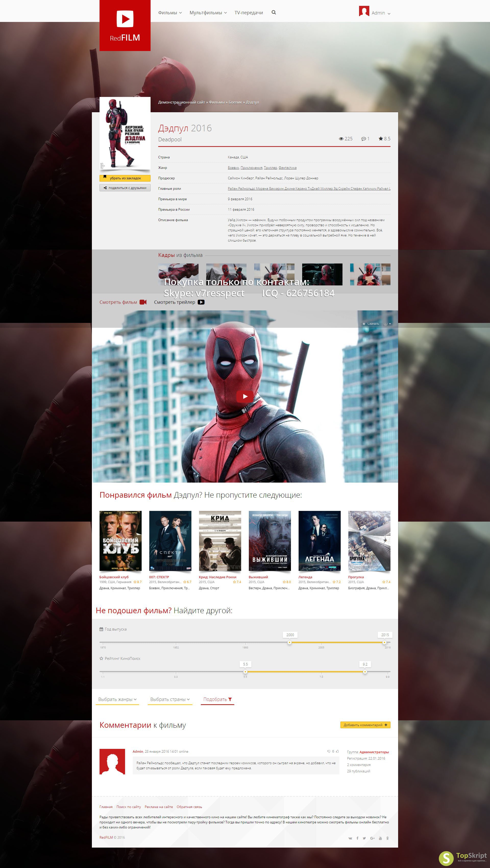490x868 pixels.
Task: Open the fourth dark film still thumbnail
Action: 322,274
